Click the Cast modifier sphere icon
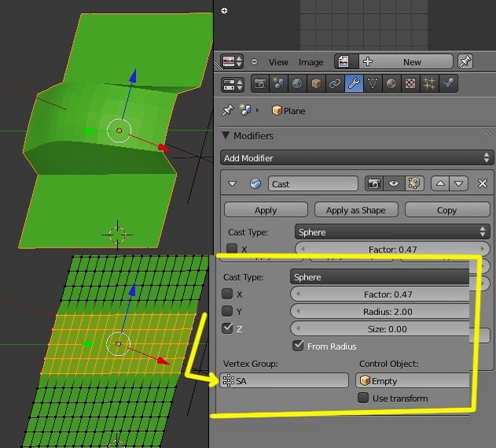 [255, 183]
